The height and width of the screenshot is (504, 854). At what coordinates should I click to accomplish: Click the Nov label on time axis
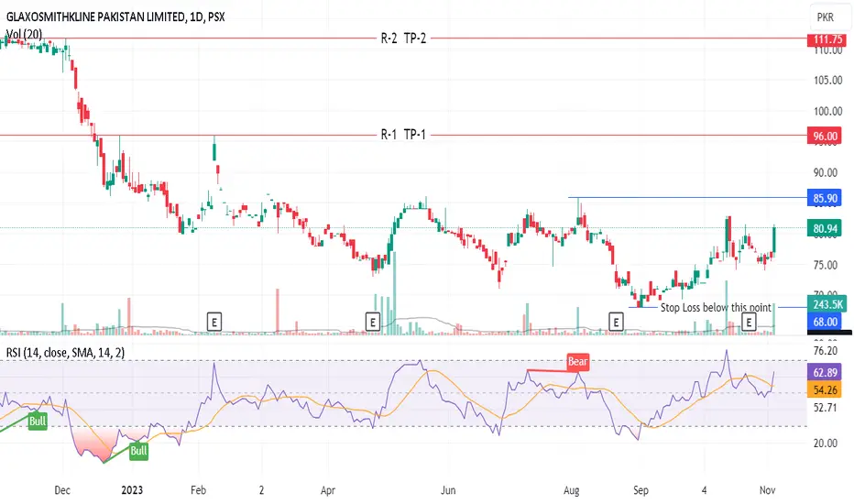coord(767,490)
